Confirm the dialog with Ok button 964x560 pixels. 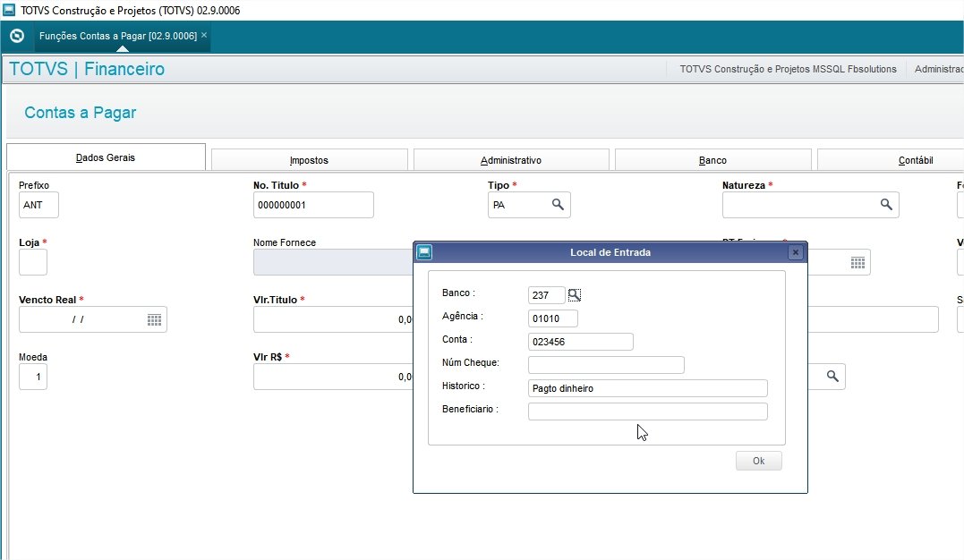(x=759, y=461)
